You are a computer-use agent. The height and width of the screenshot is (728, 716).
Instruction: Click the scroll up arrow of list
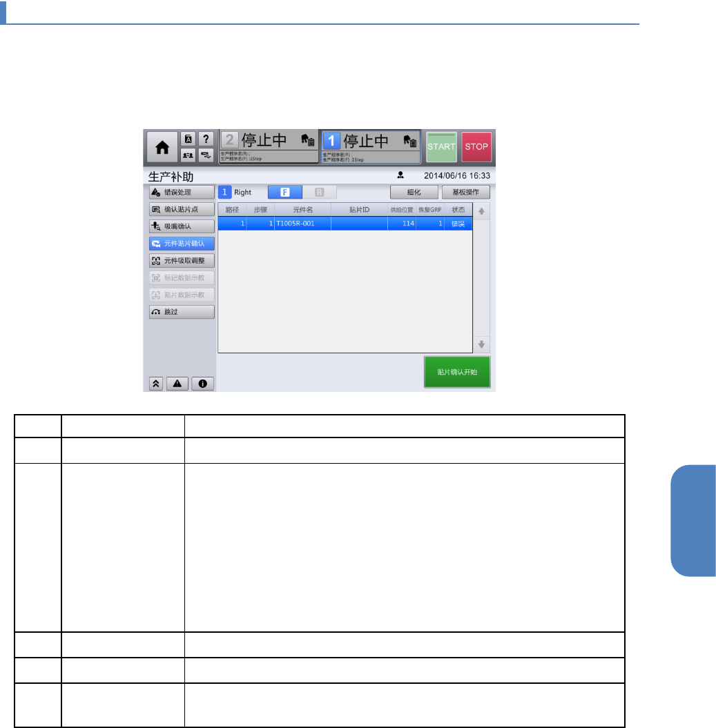(x=481, y=211)
